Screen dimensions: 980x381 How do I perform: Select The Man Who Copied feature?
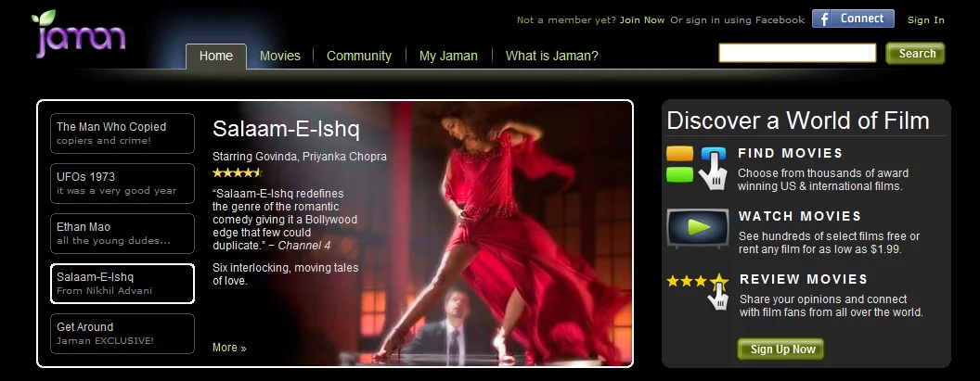coord(122,133)
